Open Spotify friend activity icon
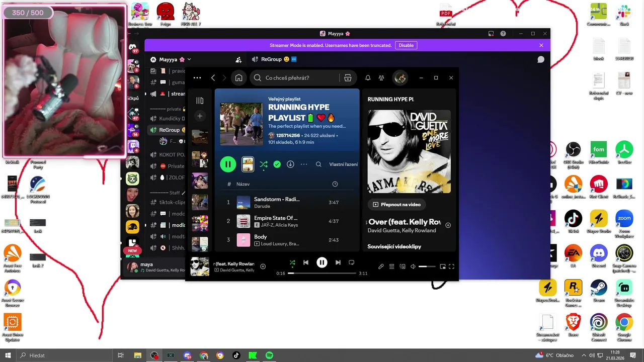This screenshot has width=644, height=362. (381, 78)
